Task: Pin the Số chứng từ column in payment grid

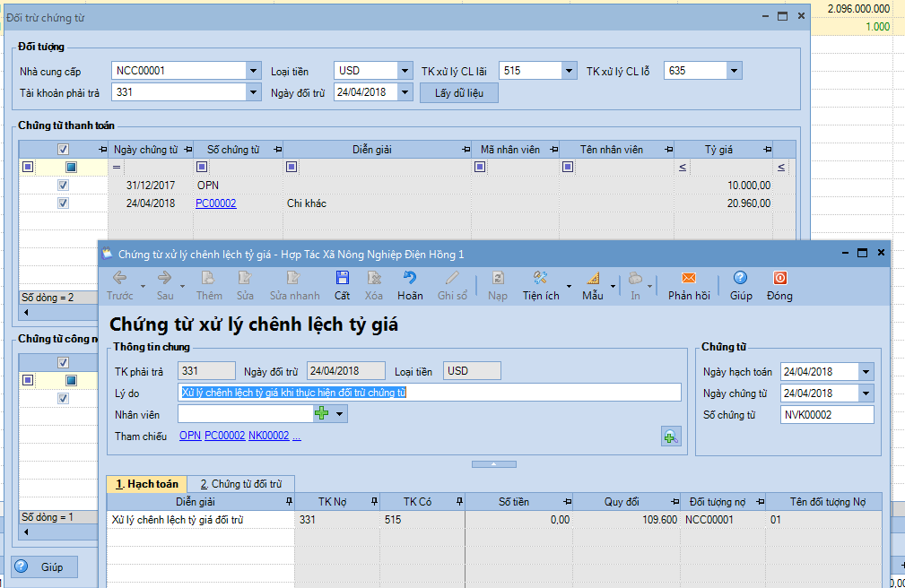Action: click(278, 150)
